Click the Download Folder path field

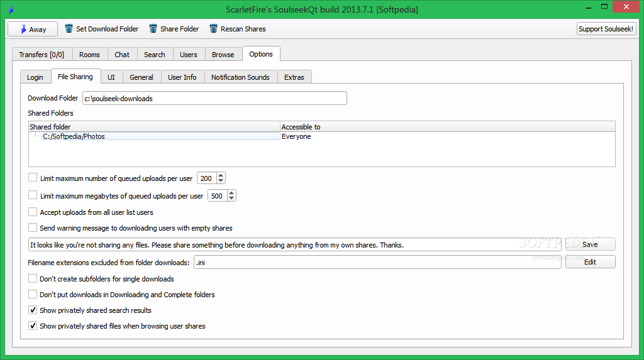click(x=214, y=98)
